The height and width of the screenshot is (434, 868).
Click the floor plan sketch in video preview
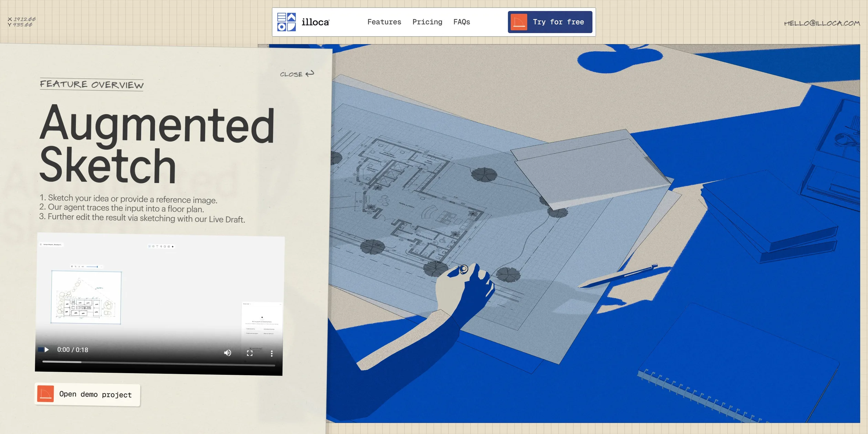(86, 298)
